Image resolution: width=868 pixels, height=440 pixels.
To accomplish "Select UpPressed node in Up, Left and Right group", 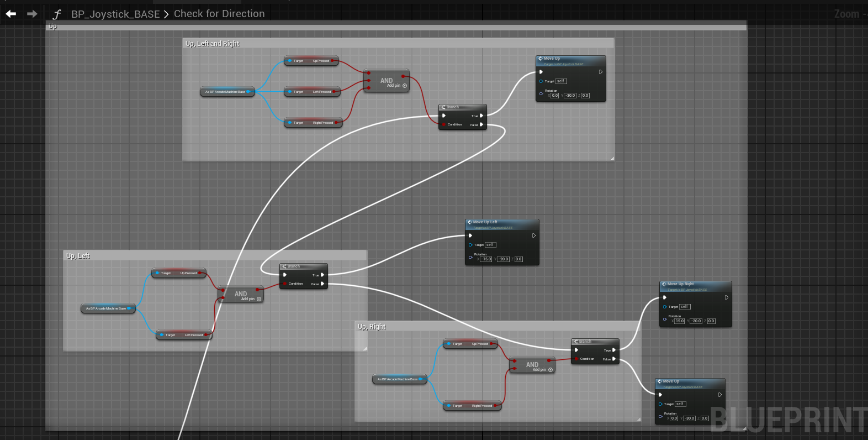I will point(311,61).
